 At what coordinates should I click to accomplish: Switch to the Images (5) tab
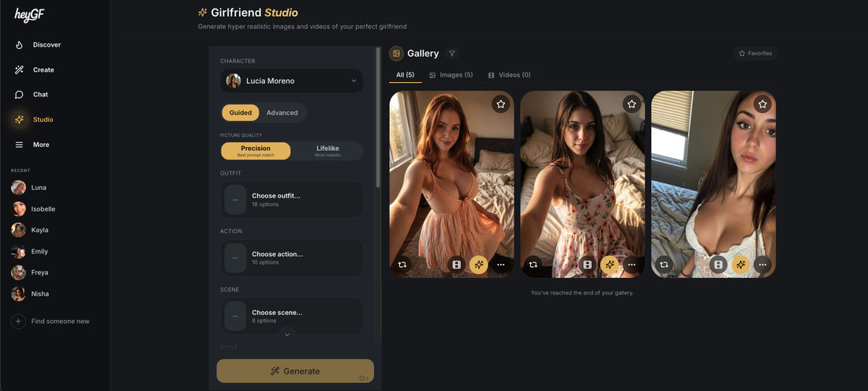(451, 75)
